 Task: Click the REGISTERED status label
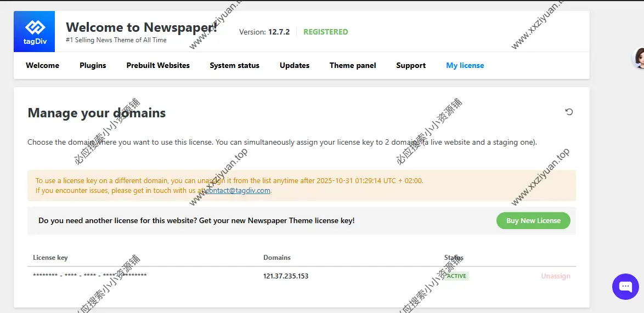pos(325,32)
